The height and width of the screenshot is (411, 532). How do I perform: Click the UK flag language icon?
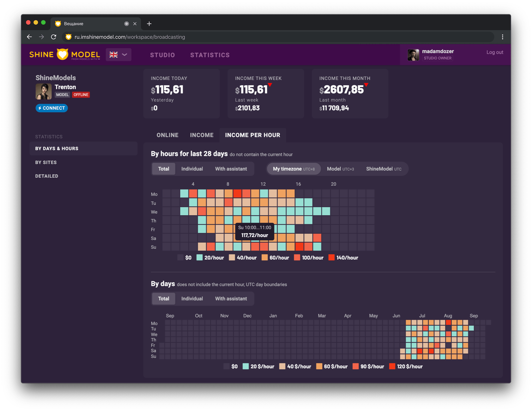(x=114, y=55)
